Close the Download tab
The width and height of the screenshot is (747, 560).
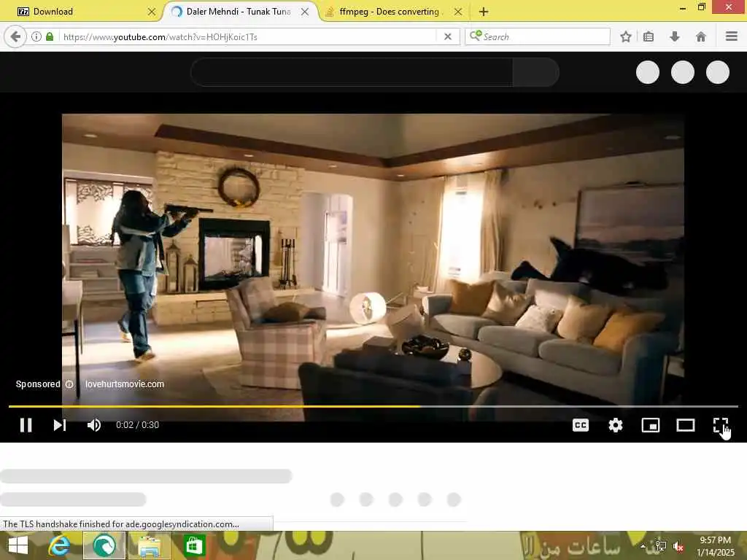(x=152, y=12)
